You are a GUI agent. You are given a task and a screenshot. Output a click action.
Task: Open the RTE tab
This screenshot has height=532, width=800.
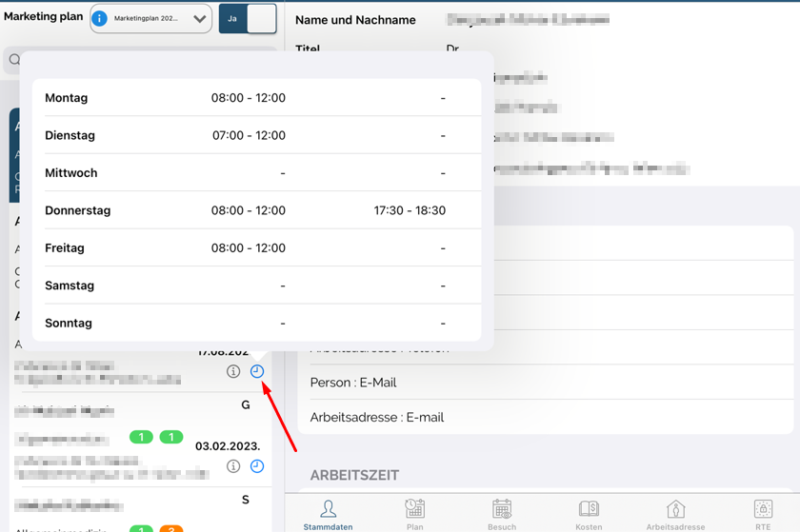pyautogui.click(x=763, y=514)
